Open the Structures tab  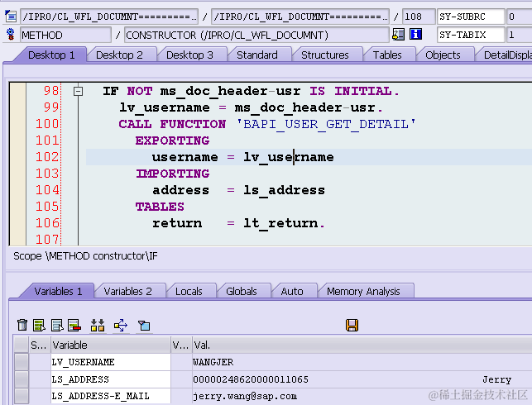(324, 55)
